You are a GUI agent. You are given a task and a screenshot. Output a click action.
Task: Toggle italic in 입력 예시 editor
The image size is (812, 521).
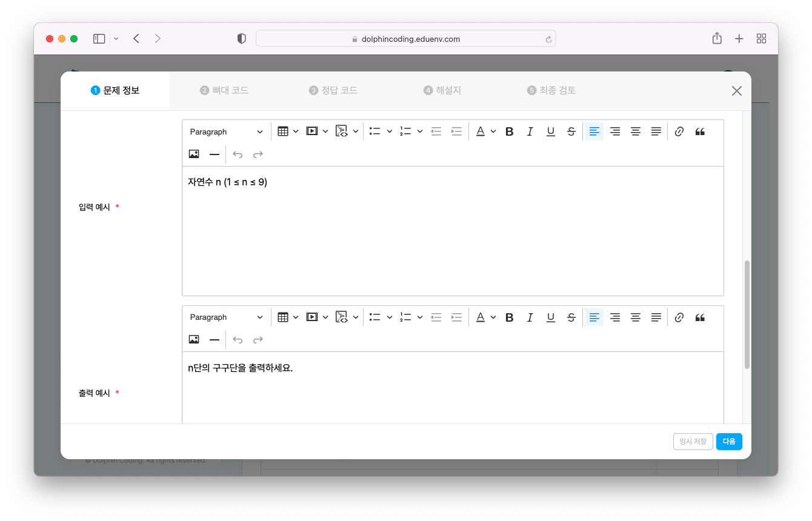pos(530,131)
